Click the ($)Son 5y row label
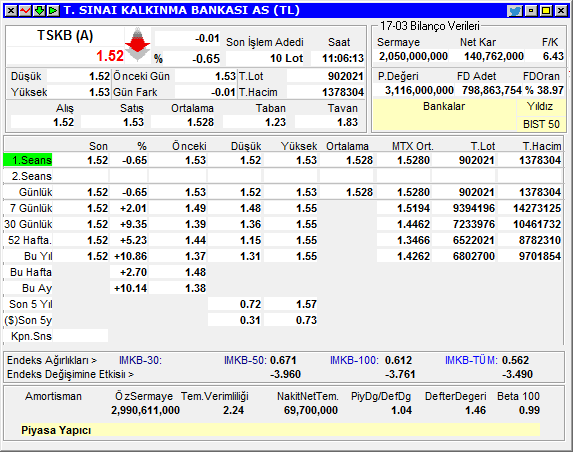The image size is (573, 452). tap(28, 320)
